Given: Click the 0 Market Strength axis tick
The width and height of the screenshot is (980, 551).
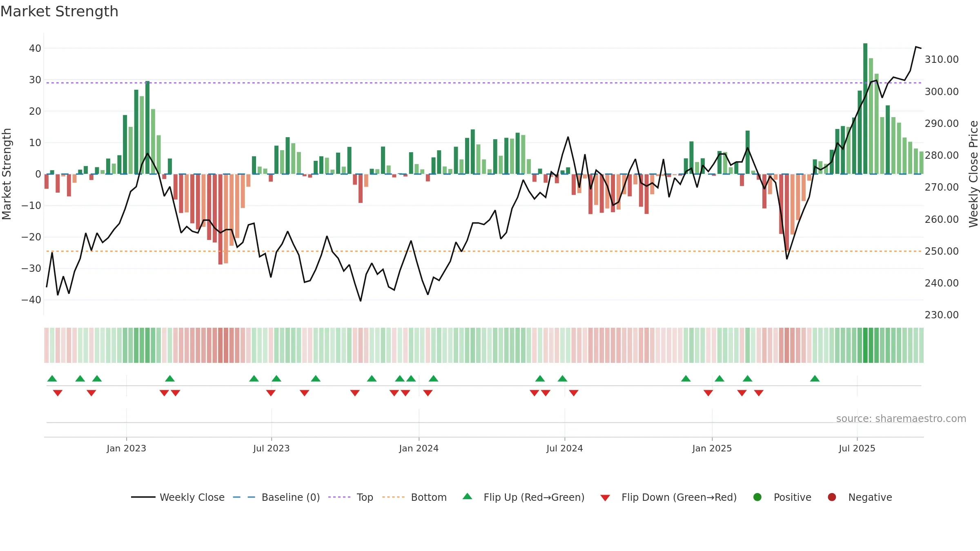Looking at the screenshot, I should 38,174.
